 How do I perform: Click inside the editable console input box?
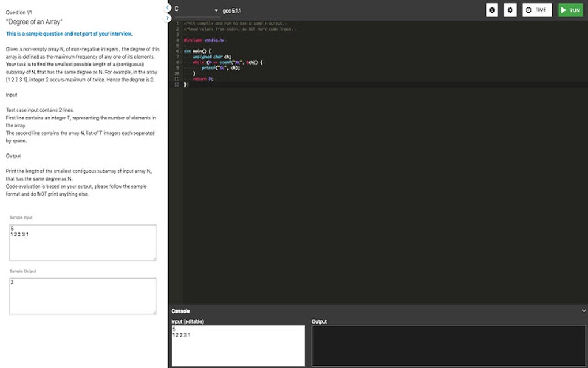pos(238,346)
